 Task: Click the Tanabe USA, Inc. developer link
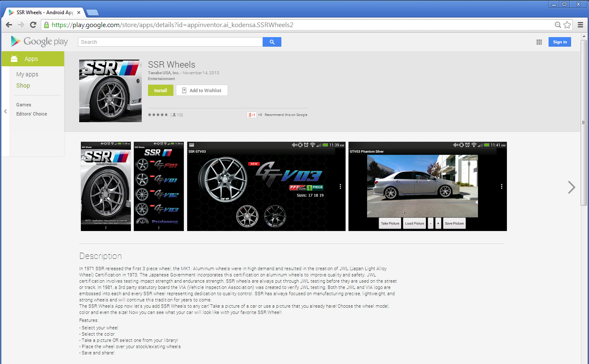[x=163, y=73]
